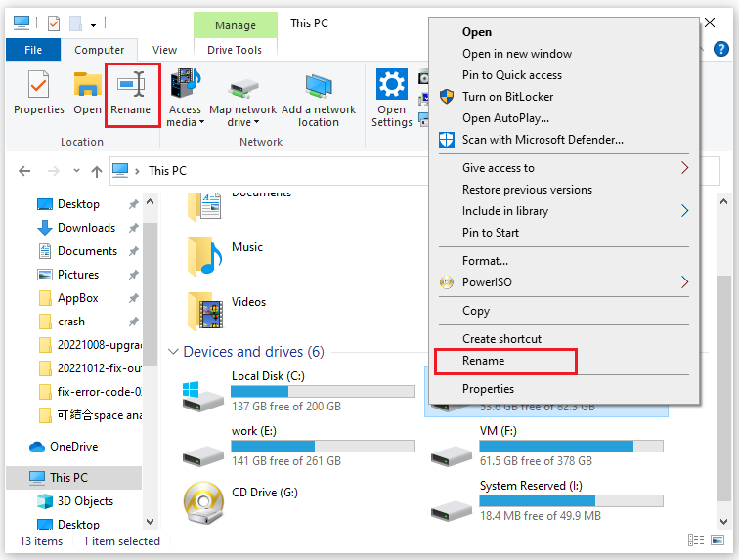Select OneDrive in the navigation pane
This screenshot has height=560, width=739.
pos(64,447)
